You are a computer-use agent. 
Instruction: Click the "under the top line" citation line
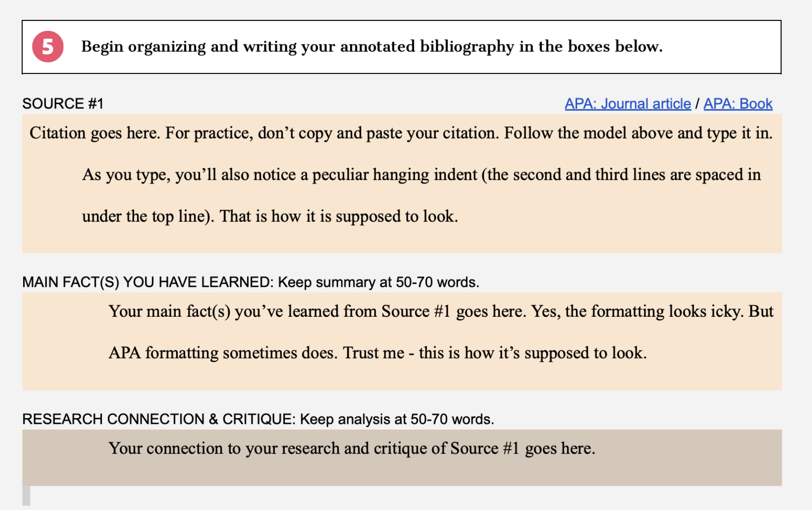tap(270, 216)
